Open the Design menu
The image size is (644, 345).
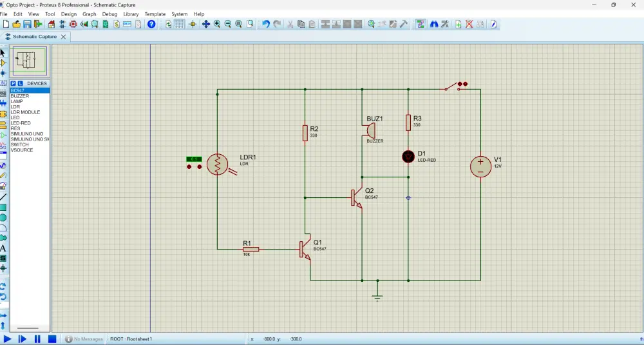click(69, 14)
